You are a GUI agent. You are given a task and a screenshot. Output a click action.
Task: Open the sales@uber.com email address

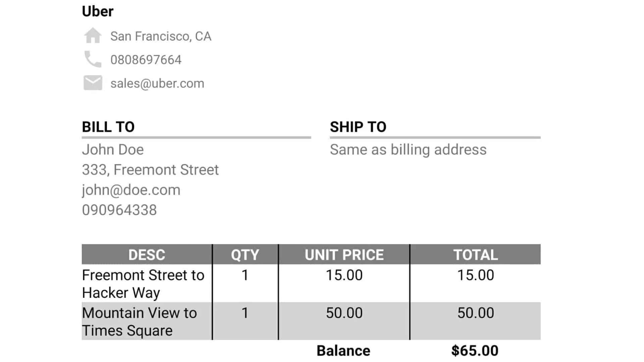157,83
